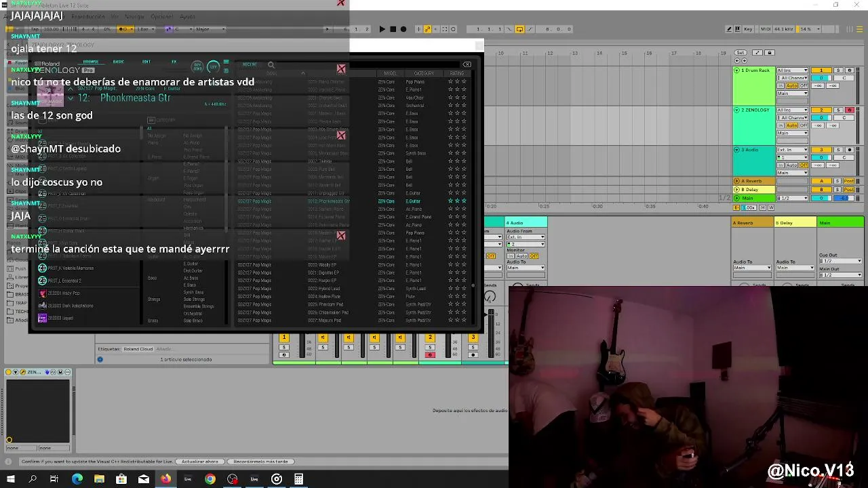This screenshot has width=868, height=488.
Task: Open Microsoft Edge from the taskbar
Action: point(77,479)
